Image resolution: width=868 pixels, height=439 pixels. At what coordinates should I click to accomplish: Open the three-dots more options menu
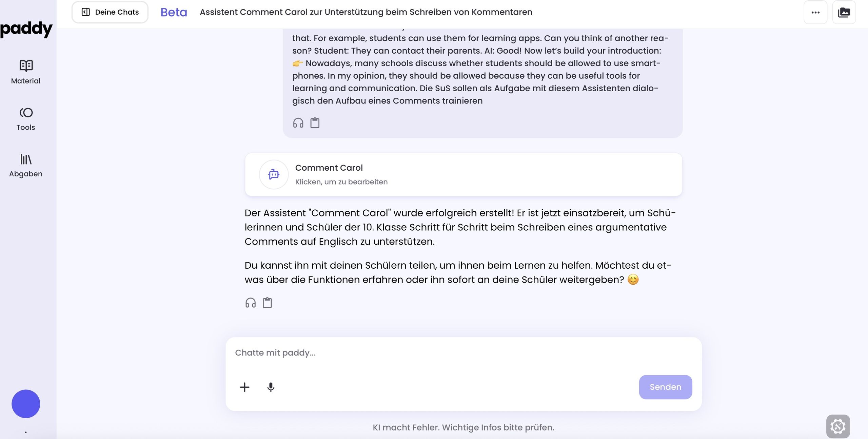pos(815,13)
